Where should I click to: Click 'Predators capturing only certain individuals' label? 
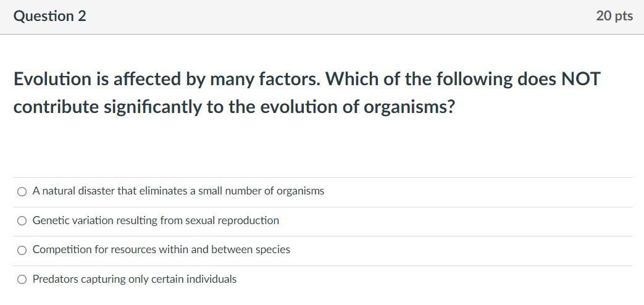(135, 279)
